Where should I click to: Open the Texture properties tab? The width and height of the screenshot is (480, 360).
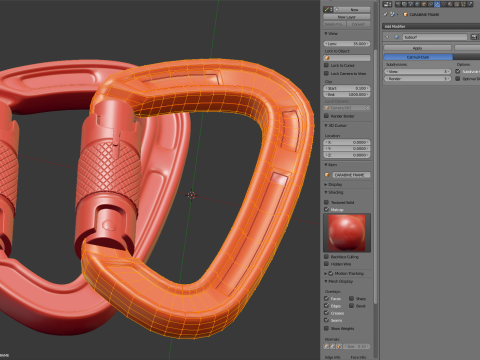(x=457, y=4)
